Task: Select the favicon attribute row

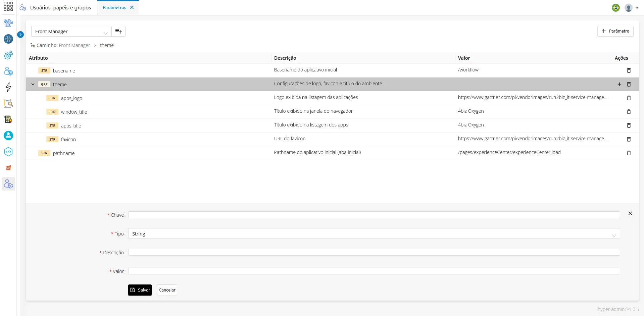Action: click(332, 139)
